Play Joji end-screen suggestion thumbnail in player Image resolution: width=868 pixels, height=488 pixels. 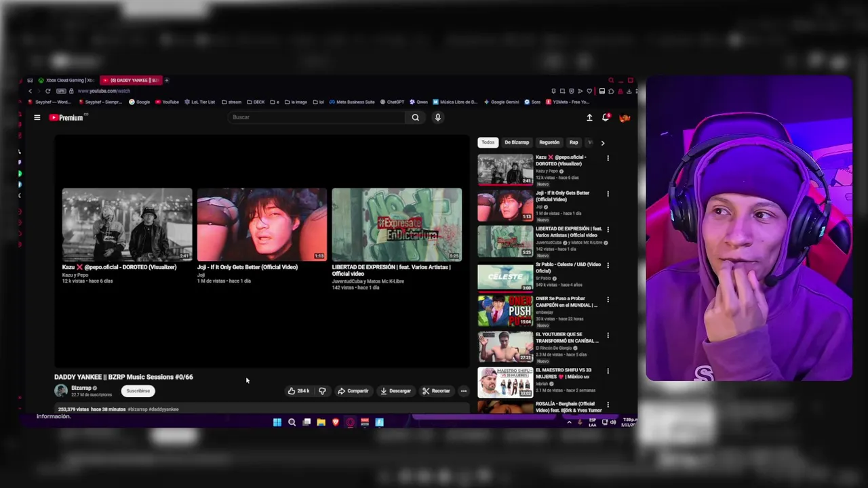pos(262,225)
